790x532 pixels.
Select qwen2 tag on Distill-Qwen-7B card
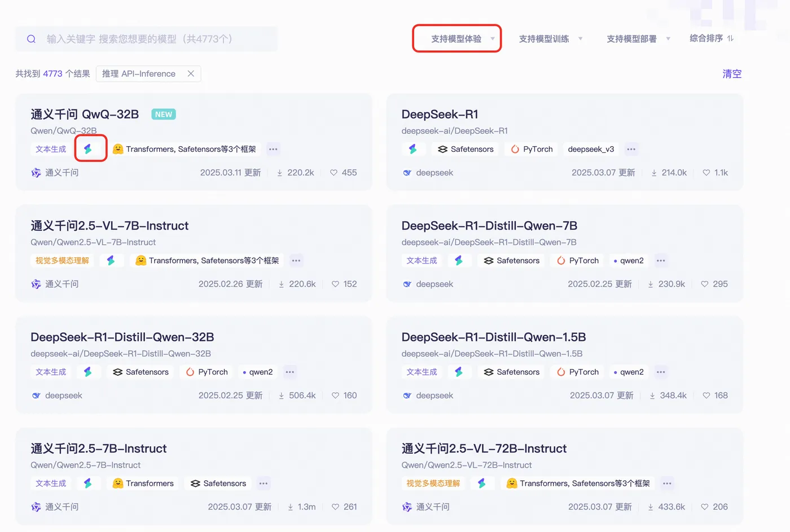point(629,261)
